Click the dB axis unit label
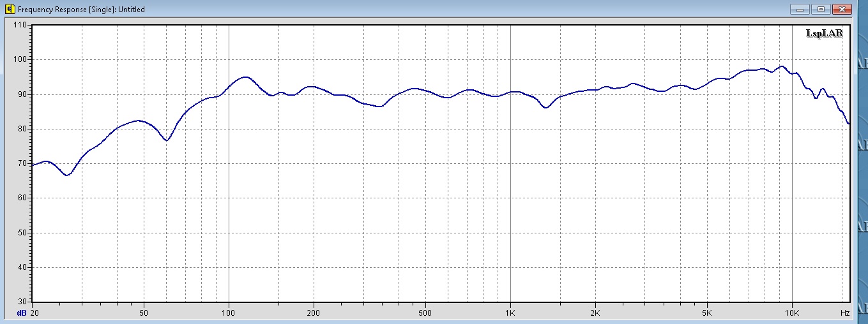Screen dimensions: 868x324 pyautogui.click(x=22, y=313)
